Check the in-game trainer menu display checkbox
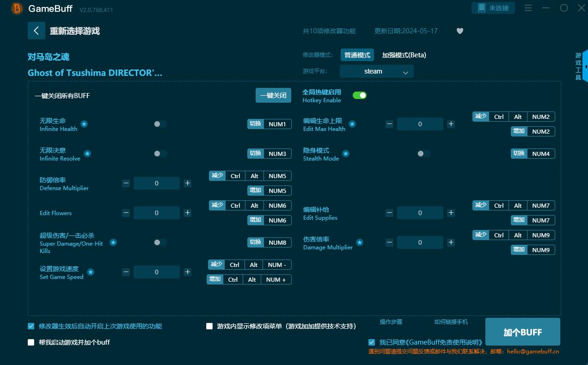This screenshot has width=588, height=365. click(x=209, y=326)
